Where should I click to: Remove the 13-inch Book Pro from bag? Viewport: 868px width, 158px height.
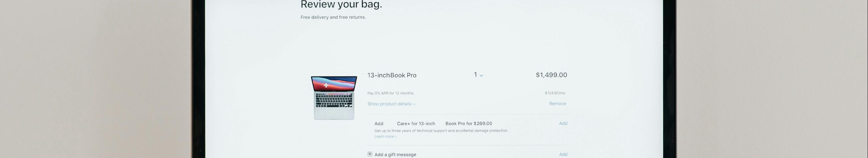point(557,104)
